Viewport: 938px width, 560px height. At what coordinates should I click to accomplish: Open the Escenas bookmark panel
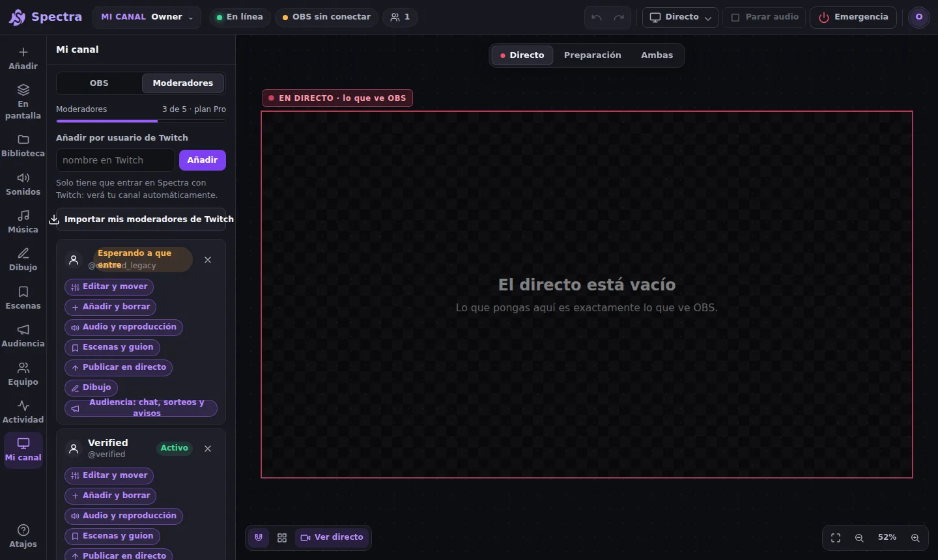(x=23, y=298)
